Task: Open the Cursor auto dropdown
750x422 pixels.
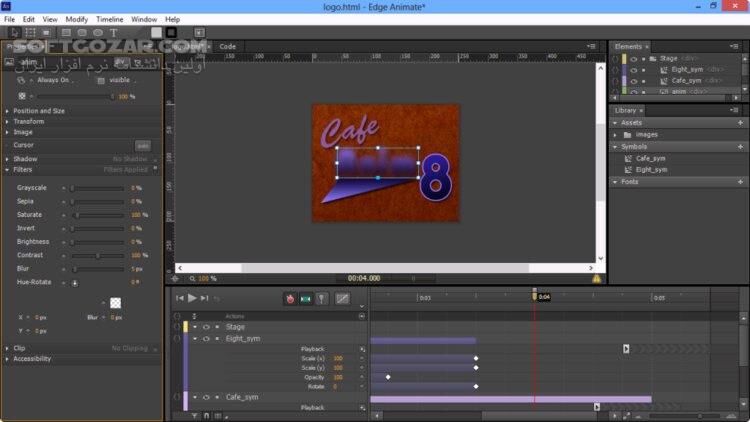Action: point(143,145)
